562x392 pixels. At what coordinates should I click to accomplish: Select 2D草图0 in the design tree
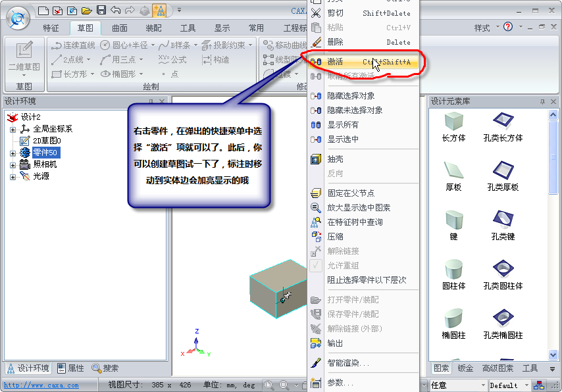47,141
